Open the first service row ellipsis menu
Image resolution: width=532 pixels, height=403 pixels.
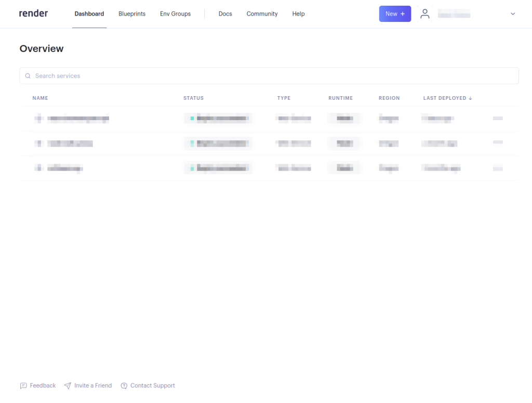coord(497,119)
